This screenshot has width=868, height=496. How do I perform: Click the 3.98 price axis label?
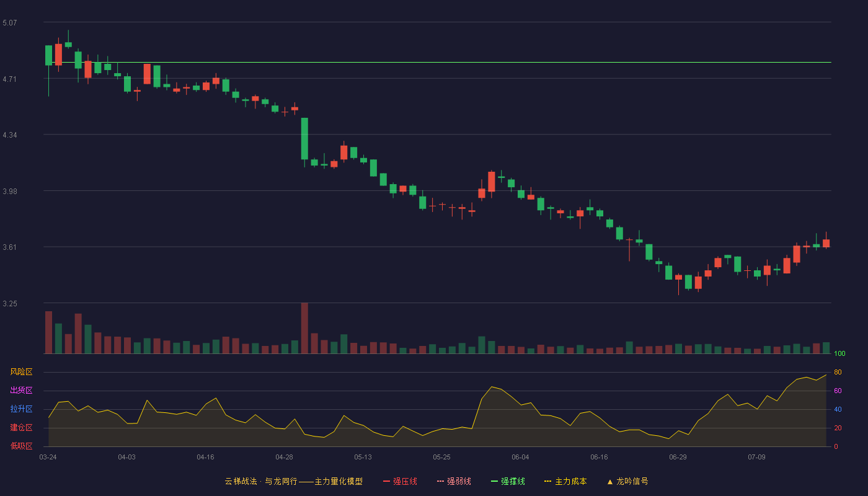10,191
